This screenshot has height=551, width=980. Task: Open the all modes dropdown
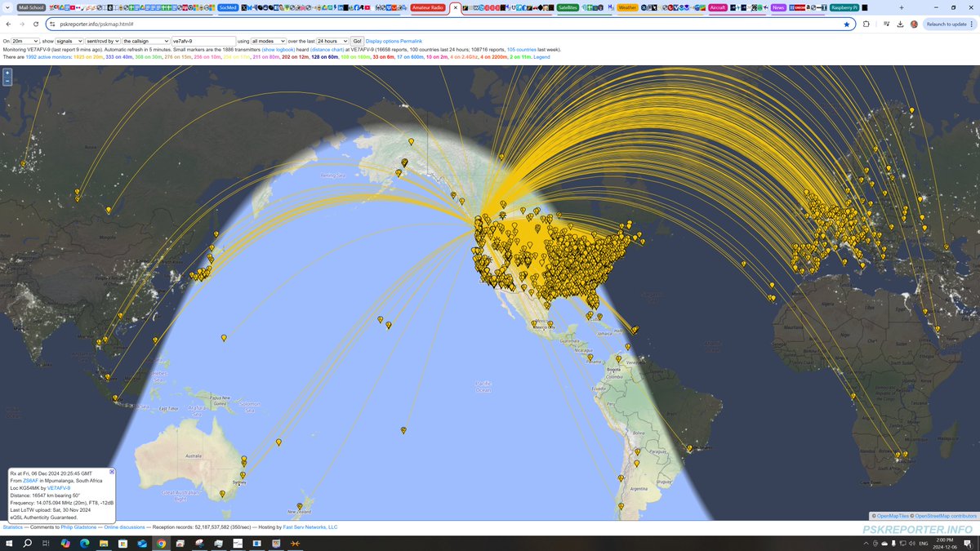268,41
